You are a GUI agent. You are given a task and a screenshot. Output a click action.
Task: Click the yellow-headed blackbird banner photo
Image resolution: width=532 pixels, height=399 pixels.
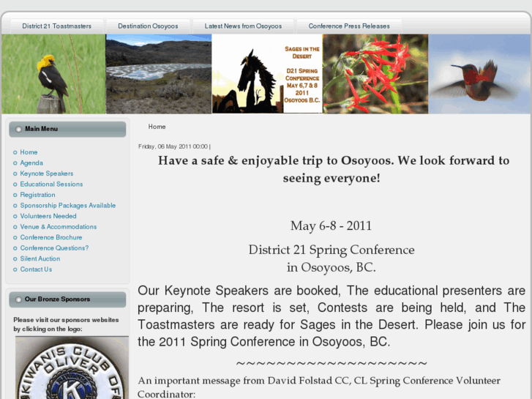(x=53, y=74)
